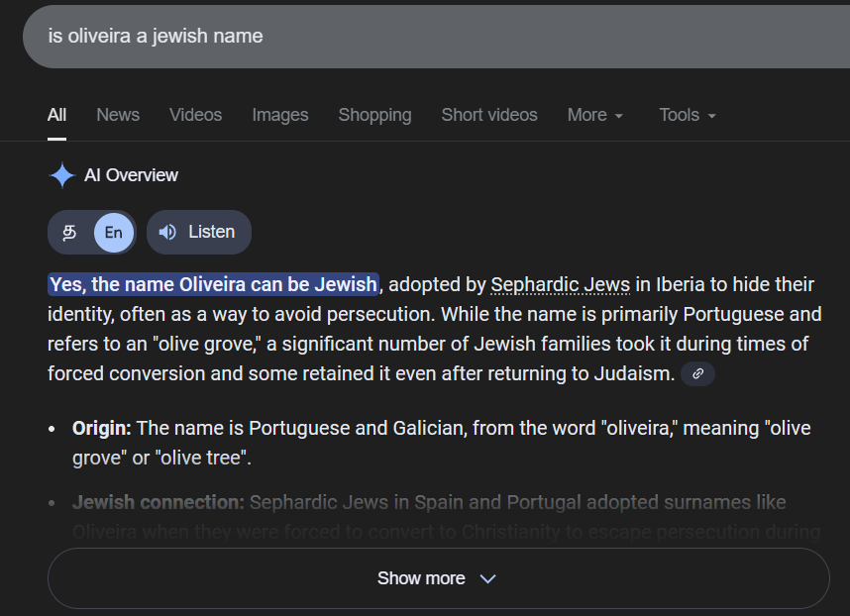Expand the overview with Show more

[437, 578]
